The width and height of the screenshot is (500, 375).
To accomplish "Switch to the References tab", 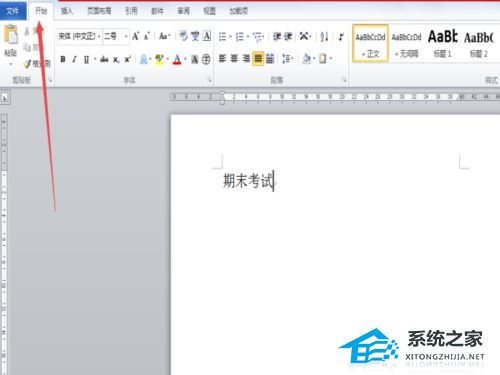I will (131, 11).
